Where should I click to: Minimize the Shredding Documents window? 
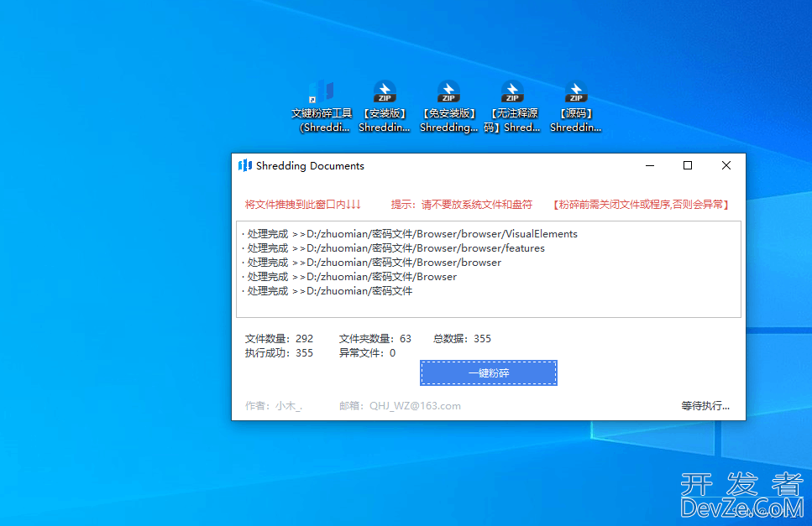649,166
